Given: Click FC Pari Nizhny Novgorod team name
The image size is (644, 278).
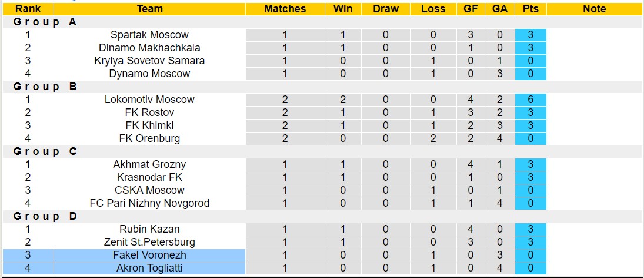Looking at the screenshot, I should (x=149, y=203).
